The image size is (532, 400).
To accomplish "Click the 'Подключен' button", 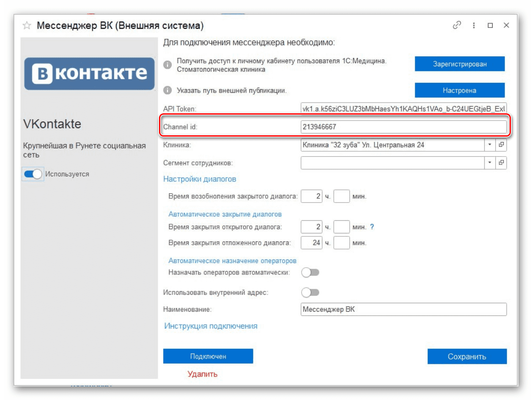I will (208, 356).
